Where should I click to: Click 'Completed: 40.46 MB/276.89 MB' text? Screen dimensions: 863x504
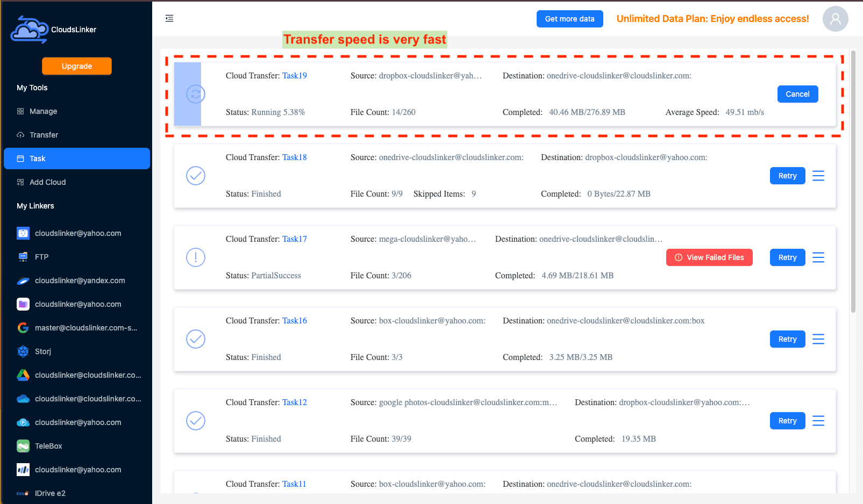564,112
